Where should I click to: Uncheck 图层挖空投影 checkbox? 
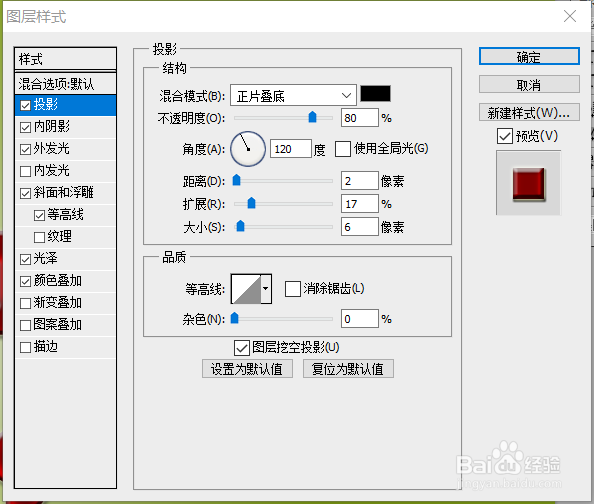point(242,348)
